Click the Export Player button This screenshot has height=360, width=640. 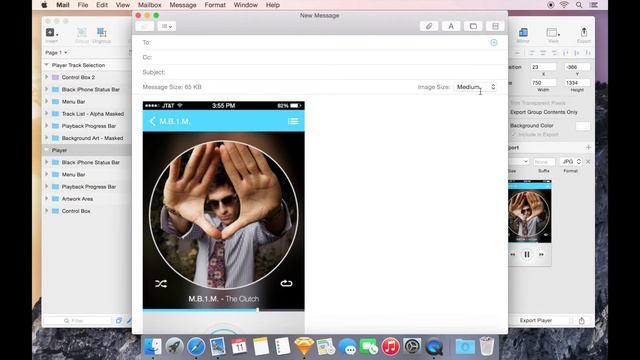pyautogui.click(x=536, y=321)
